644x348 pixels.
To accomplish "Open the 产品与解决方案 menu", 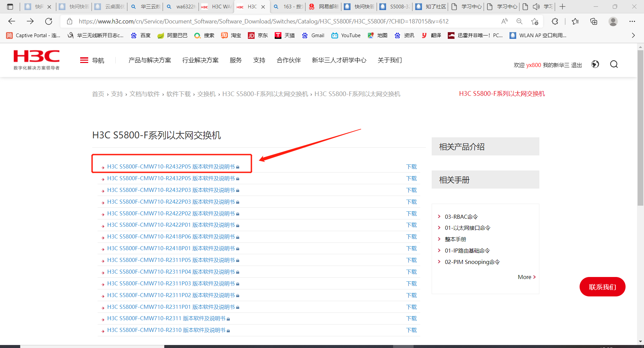I will click(x=150, y=60).
